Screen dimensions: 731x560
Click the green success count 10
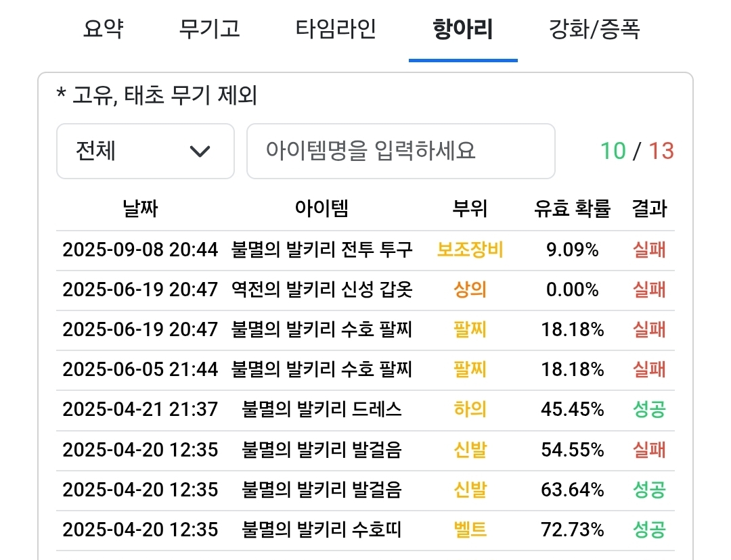(613, 151)
